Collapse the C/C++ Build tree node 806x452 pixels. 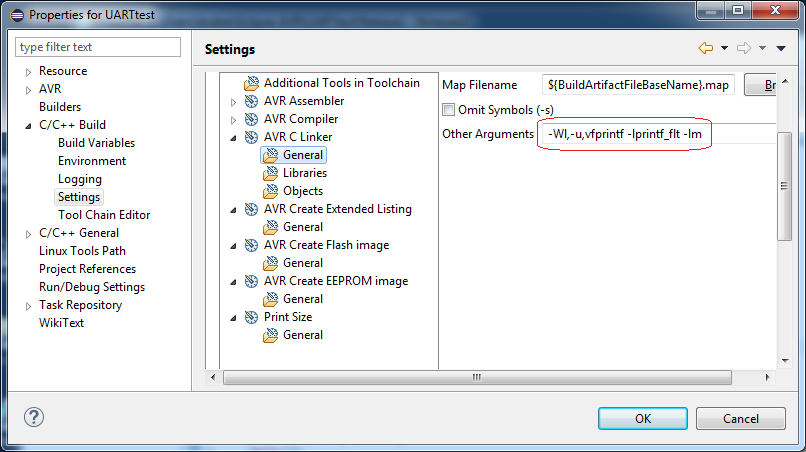27,125
